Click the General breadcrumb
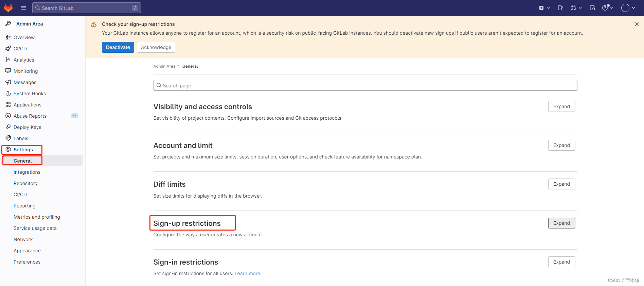Image resolution: width=644 pixels, height=286 pixels. click(x=190, y=66)
